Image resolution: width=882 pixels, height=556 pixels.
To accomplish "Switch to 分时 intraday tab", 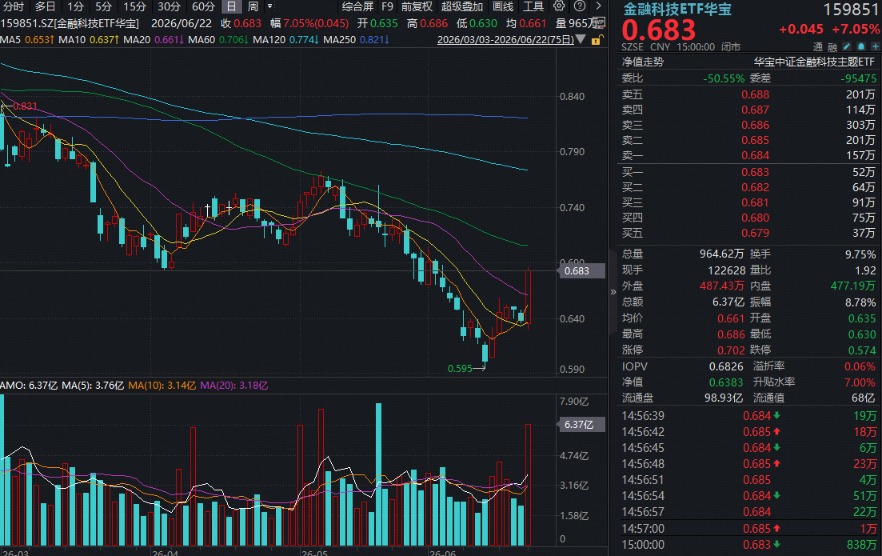I will coord(14,7).
